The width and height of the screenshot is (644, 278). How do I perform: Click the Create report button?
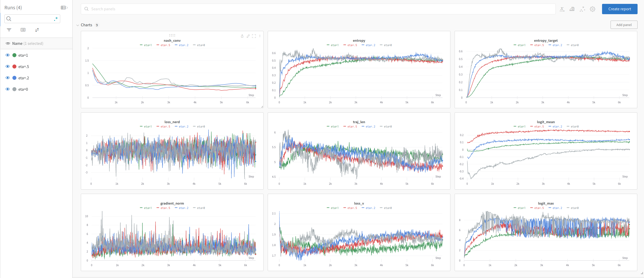coord(620,9)
